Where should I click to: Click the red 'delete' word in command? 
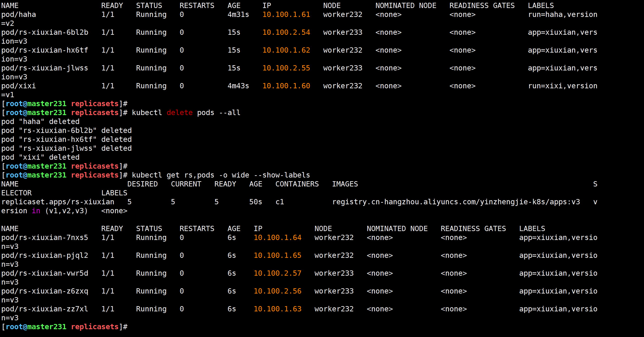click(x=180, y=113)
